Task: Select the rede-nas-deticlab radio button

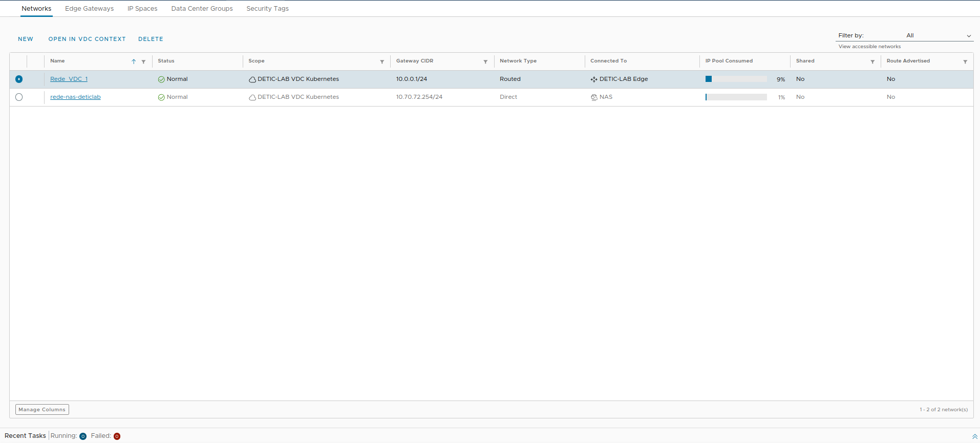Action: pos(19,97)
